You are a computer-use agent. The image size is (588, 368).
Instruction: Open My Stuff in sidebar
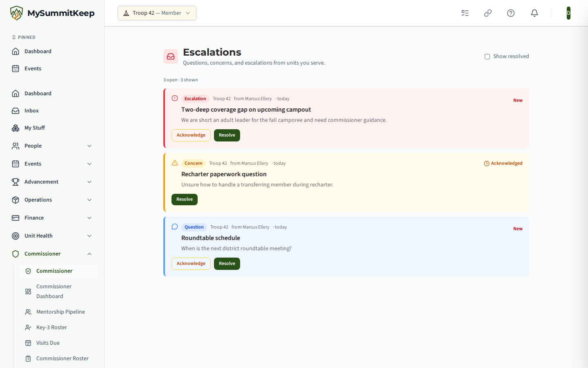point(52,128)
